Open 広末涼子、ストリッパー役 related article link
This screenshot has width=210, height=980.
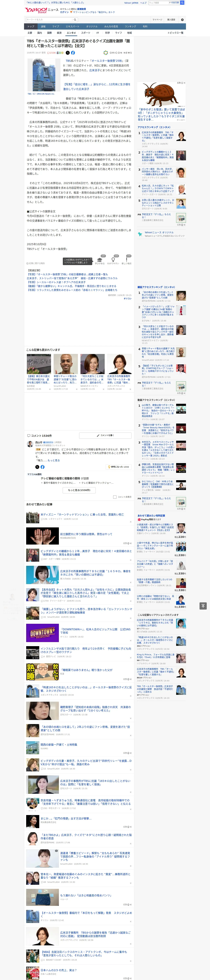[x=72, y=278]
